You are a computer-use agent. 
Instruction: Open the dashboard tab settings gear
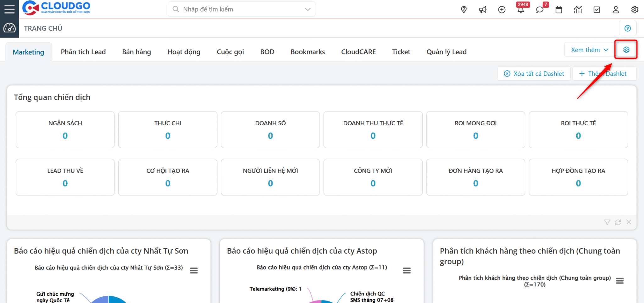pos(626,50)
